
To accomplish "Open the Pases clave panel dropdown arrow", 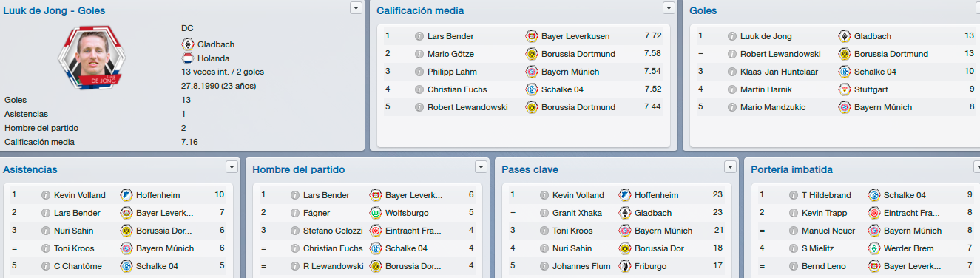I will (731, 166).
